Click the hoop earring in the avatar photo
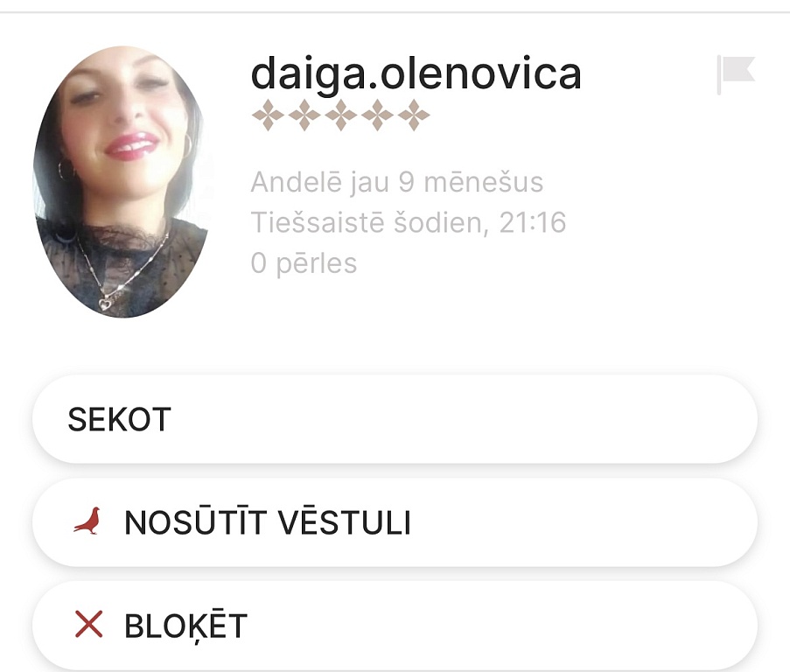Image resolution: width=790 pixels, height=672 pixels. pyautogui.click(x=66, y=171)
